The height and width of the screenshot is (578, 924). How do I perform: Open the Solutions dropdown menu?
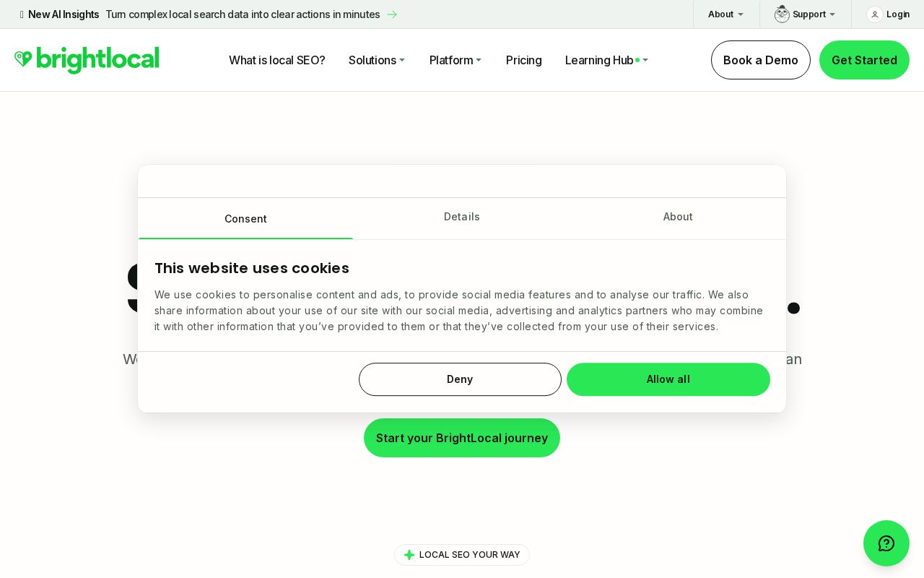[377, 60]
